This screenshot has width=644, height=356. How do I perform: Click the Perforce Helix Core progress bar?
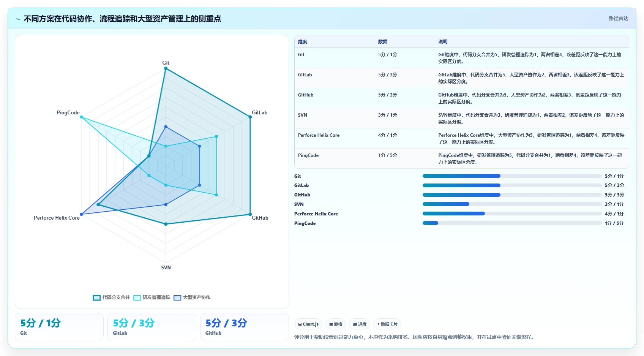pos(512,214)
